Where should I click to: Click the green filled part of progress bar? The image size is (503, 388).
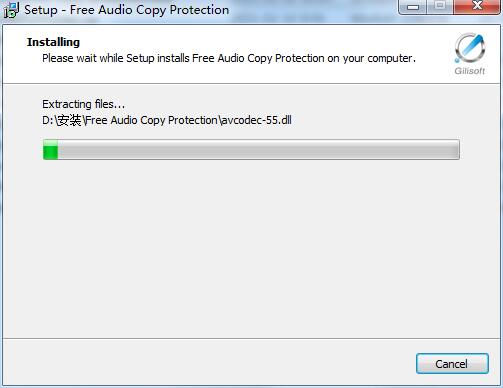click(x=50, y=150)
